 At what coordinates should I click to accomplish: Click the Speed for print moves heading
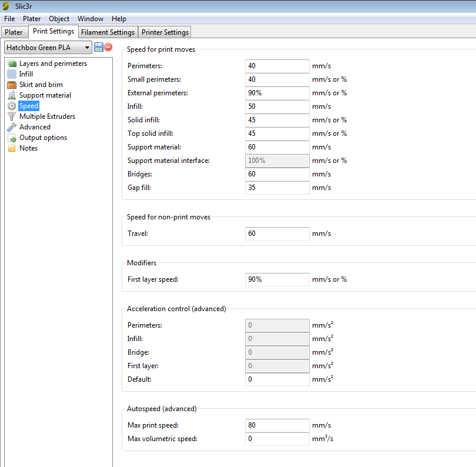point(161,49)
